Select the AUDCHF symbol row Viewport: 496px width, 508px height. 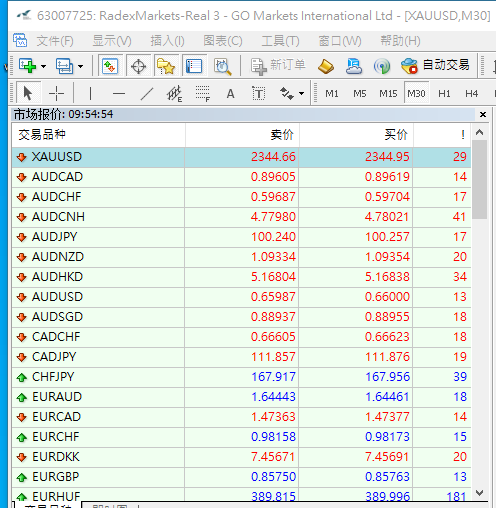click(x=241, y=197)
